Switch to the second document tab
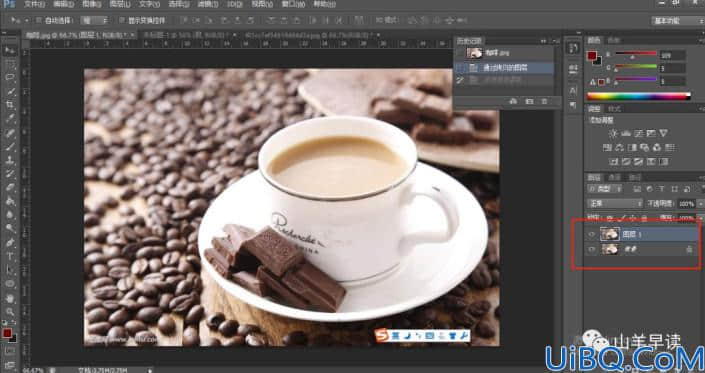This screenshot has height=373, width=705. (188, 35)
